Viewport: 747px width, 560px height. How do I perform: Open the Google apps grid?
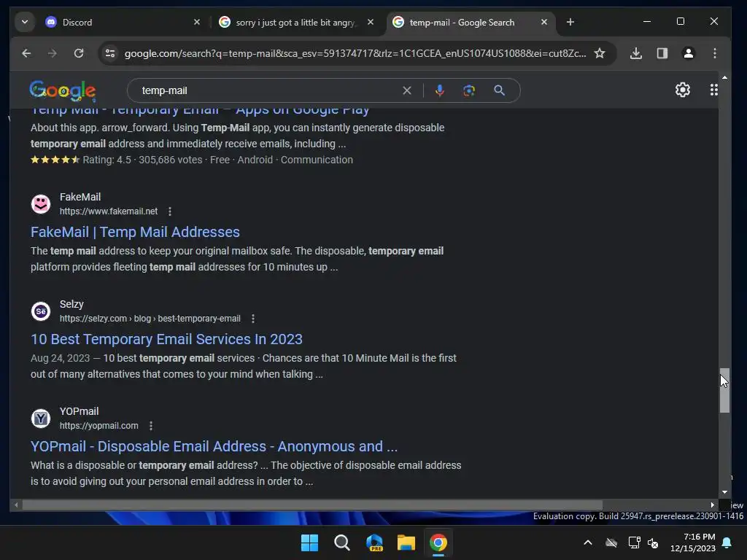tap(713, 90)
